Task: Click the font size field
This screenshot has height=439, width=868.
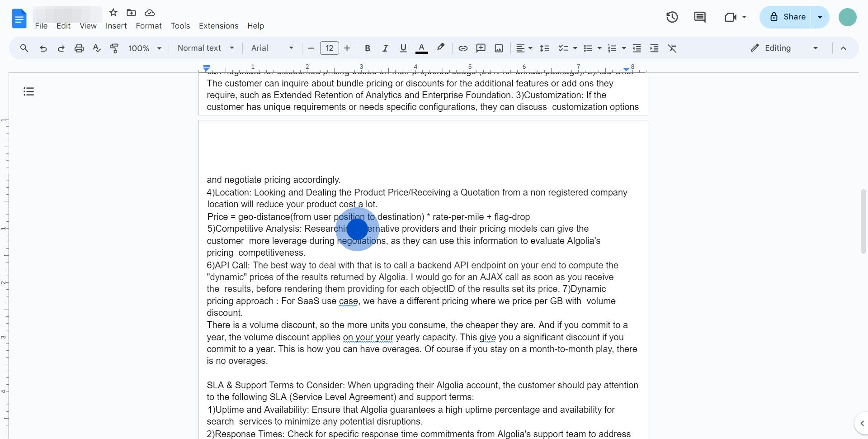Action: [329, 48]
